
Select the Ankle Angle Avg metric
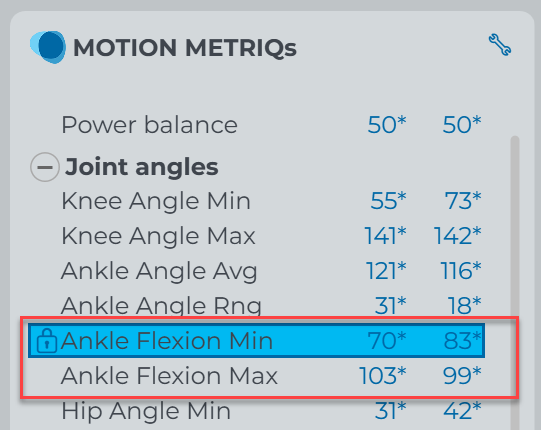[x=271, y=271]
